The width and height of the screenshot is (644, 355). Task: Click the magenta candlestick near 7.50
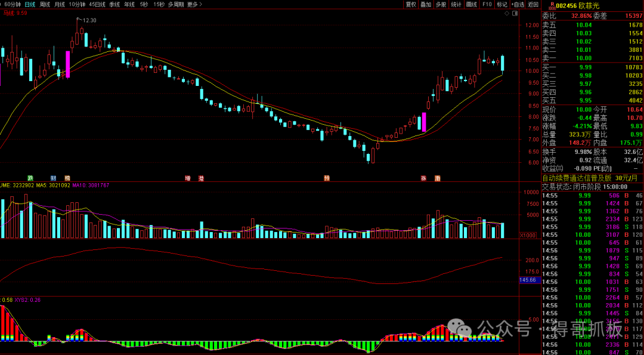(424, 122)
